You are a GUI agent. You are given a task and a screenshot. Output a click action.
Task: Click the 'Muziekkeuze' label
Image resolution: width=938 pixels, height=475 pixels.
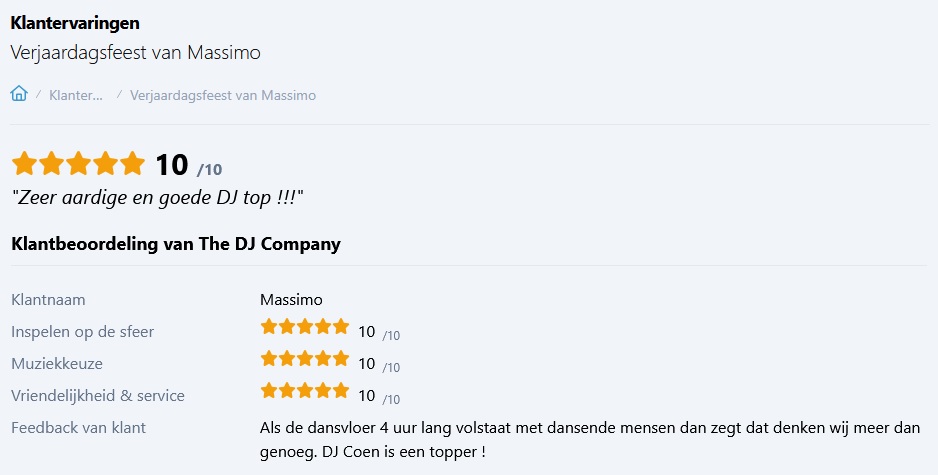click(x=57, y=363)
